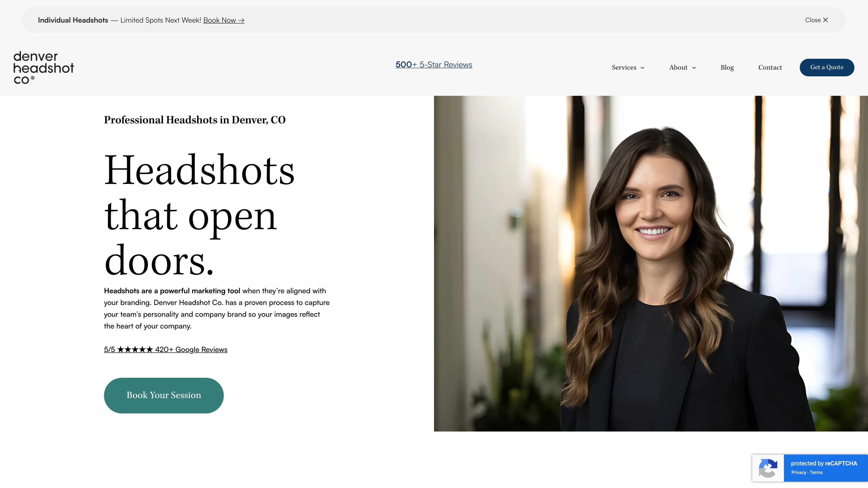
Task: Click the Headshots that open doors heading
Action: click(x=199, y=215)
